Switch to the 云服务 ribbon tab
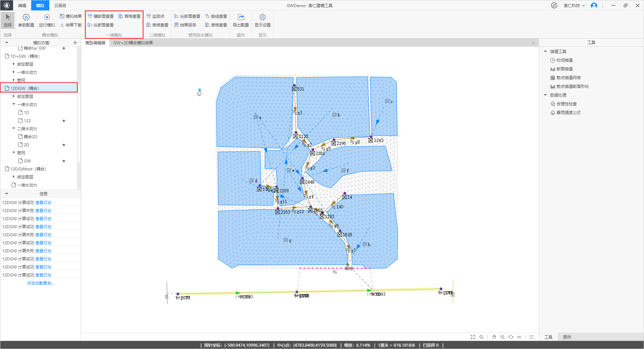The height and width of the screenshot is (349, 644). 60,6
